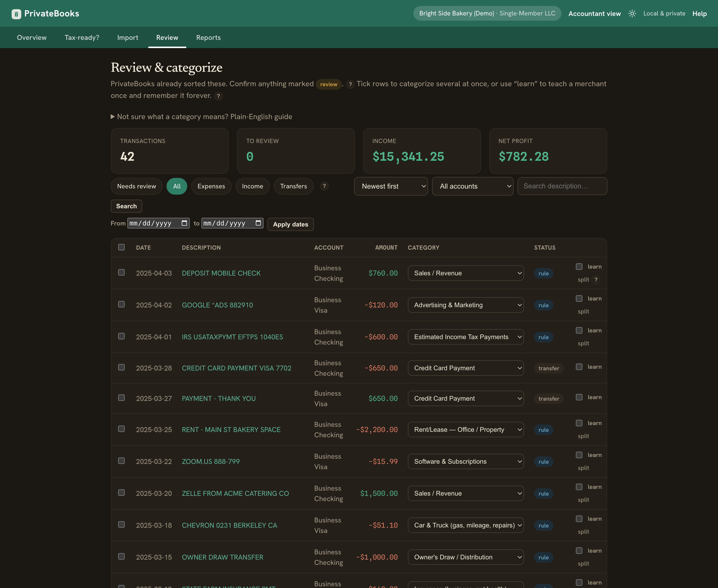This screenshot has height=588, width=718.
Task: Select the OWNER DRAW TRANSFER row checkbox
Action: pyautogui.click(x=121, y=557)
